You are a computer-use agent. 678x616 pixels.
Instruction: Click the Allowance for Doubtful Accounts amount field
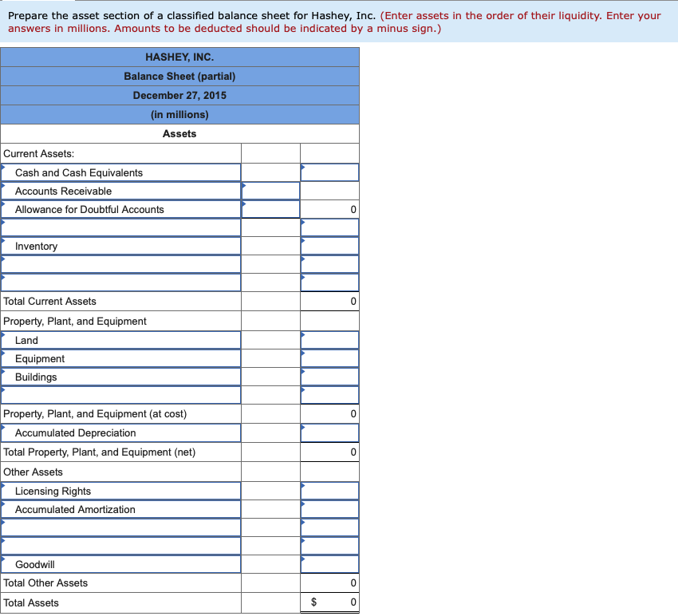[x=270, y=209]
